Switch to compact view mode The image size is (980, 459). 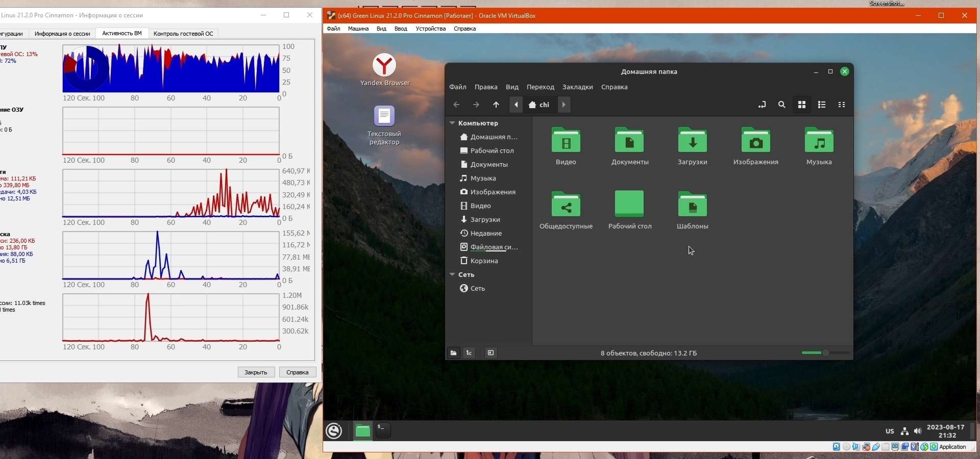(x=842, y=105)
